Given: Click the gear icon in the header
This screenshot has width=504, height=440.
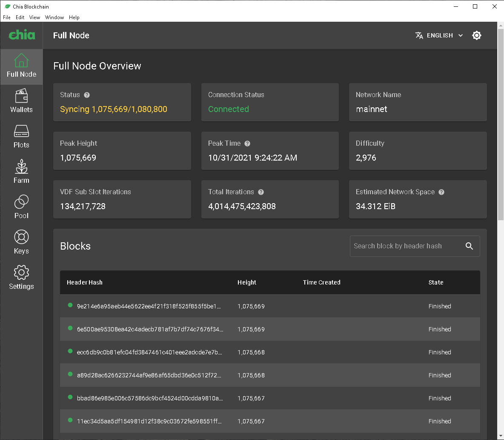Looking at the screenshot, I should coord(477,35).
